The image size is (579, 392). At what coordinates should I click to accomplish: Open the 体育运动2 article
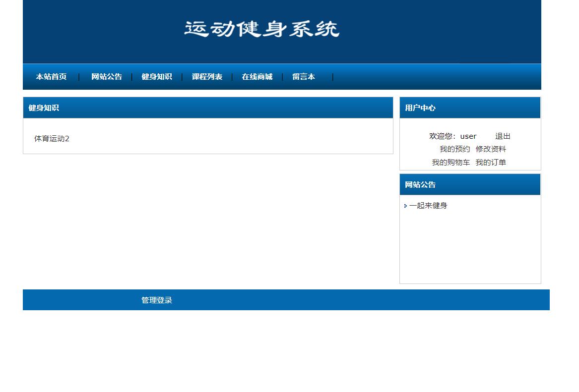click(51, 139)
